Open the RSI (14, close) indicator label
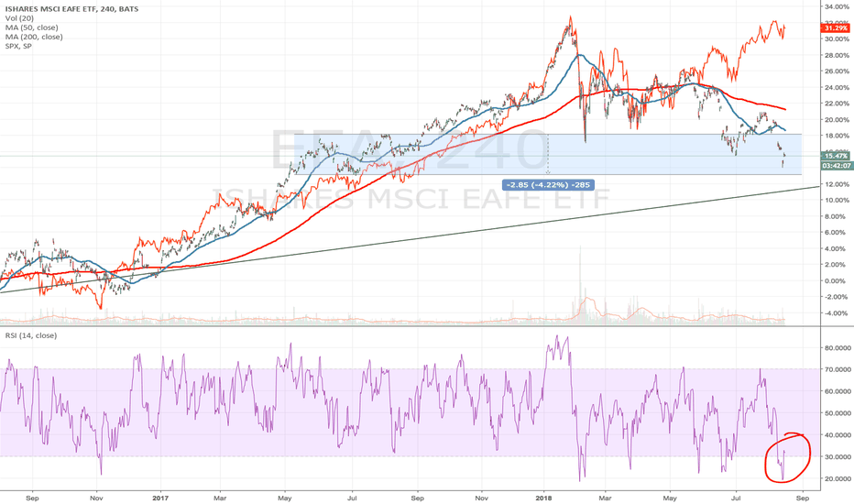 coord(31,335)
